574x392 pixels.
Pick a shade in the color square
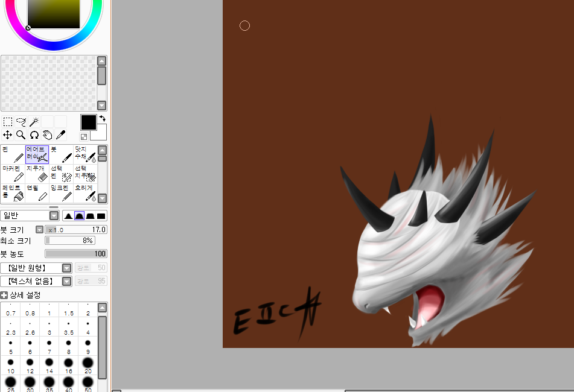(x=54, y=14)
